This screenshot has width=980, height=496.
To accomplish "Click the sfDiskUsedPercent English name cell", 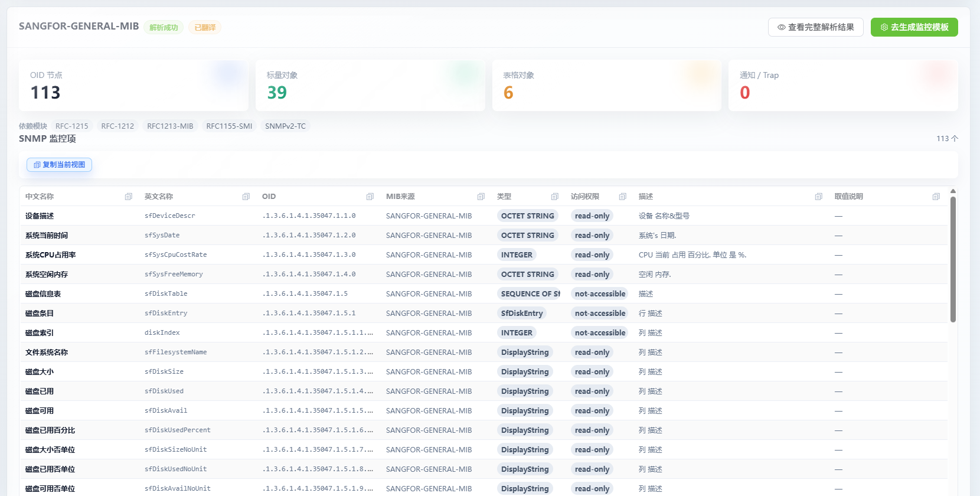I will click(178, 430).
